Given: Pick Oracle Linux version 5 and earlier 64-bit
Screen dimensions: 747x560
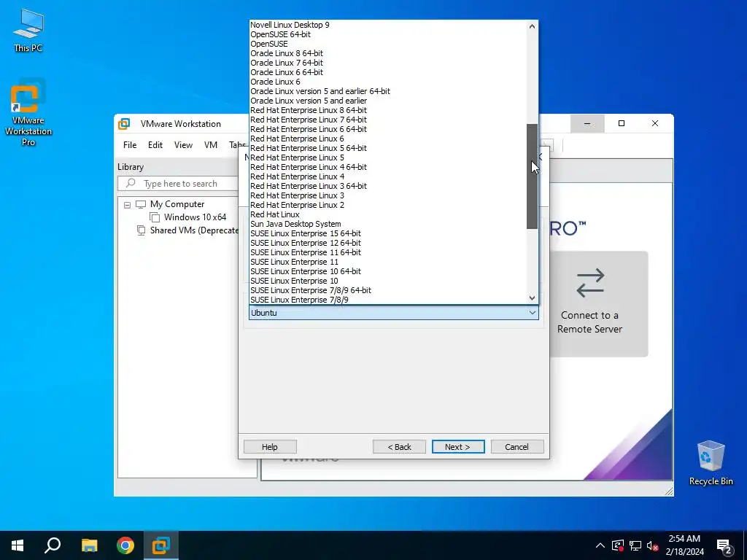Looking at the screenshot, I should (x=320, y=91).
